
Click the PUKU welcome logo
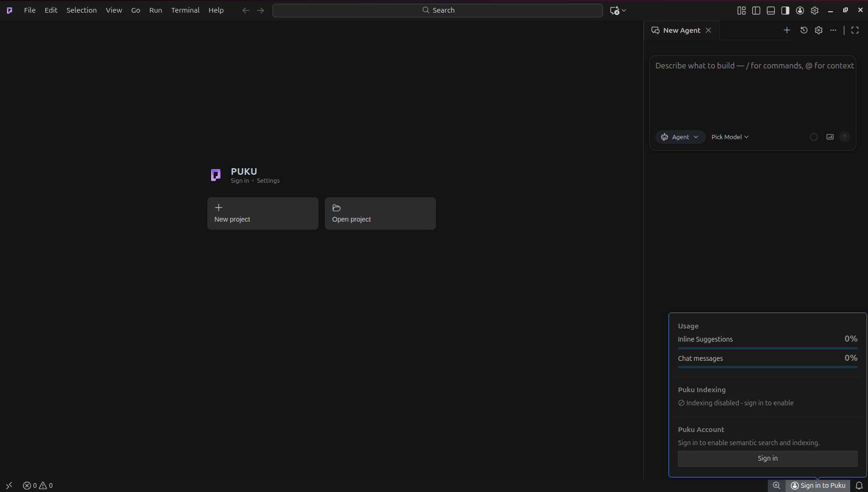(x=215, y=175)
